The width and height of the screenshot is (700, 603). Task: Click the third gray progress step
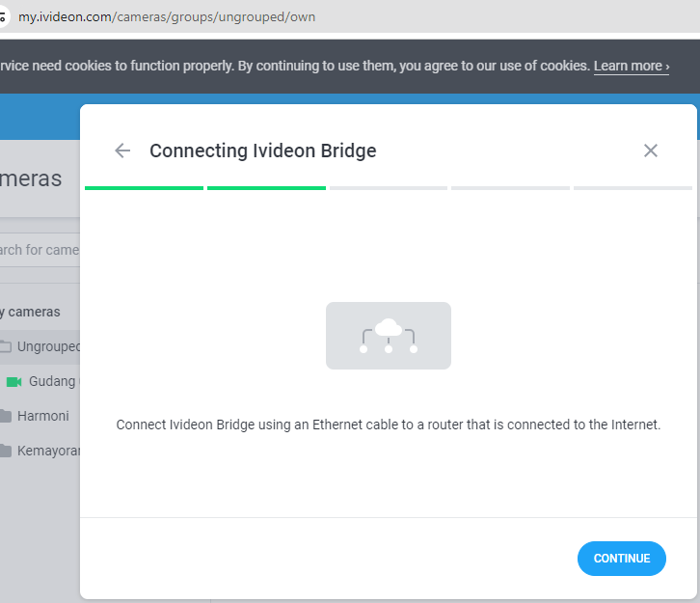[389, 188]
